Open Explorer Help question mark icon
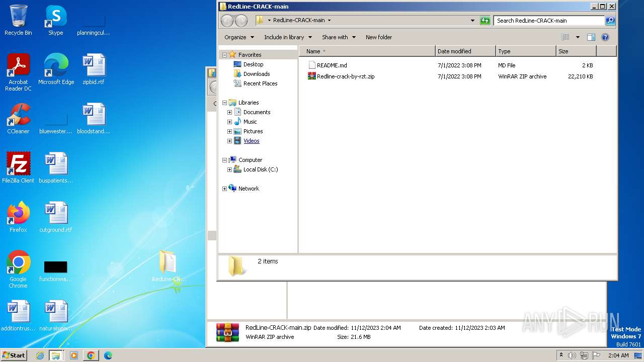This screenshot has width=644, height=362. [x=605, y=37]
